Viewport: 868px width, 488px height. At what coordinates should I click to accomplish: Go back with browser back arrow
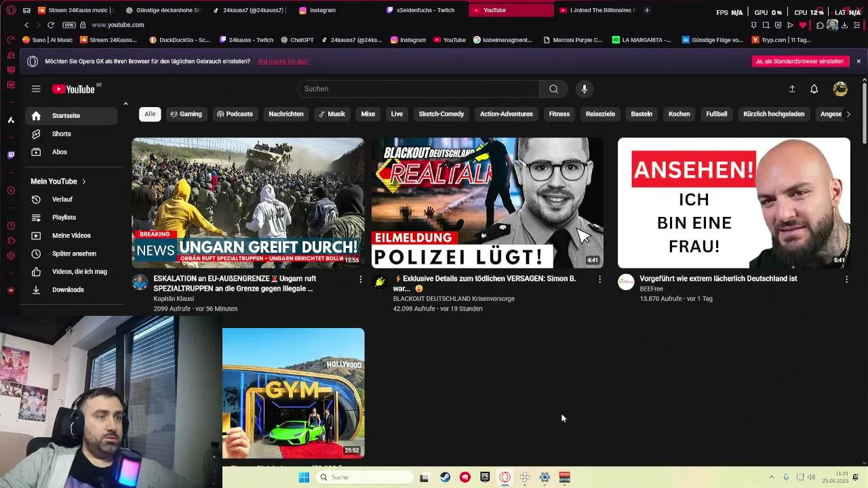26,25
